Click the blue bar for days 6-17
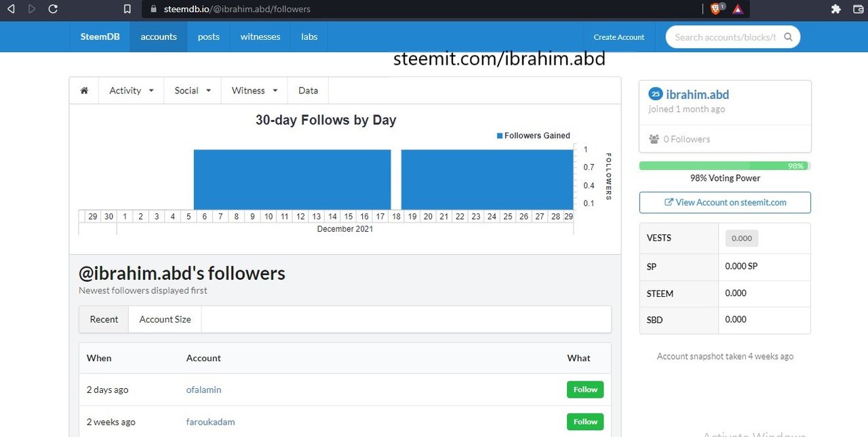 [x=292, y=180]
